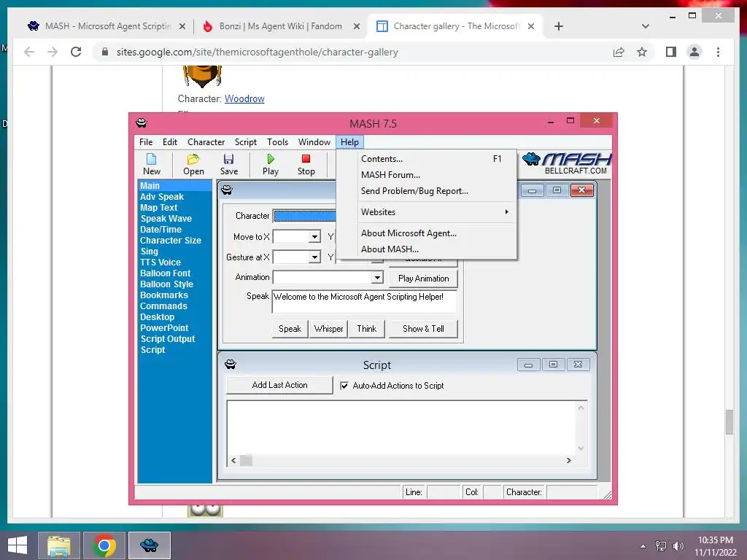The image size is (747, 560).
Task: Click the share page icon in address bar
Action: pos(619,52)
